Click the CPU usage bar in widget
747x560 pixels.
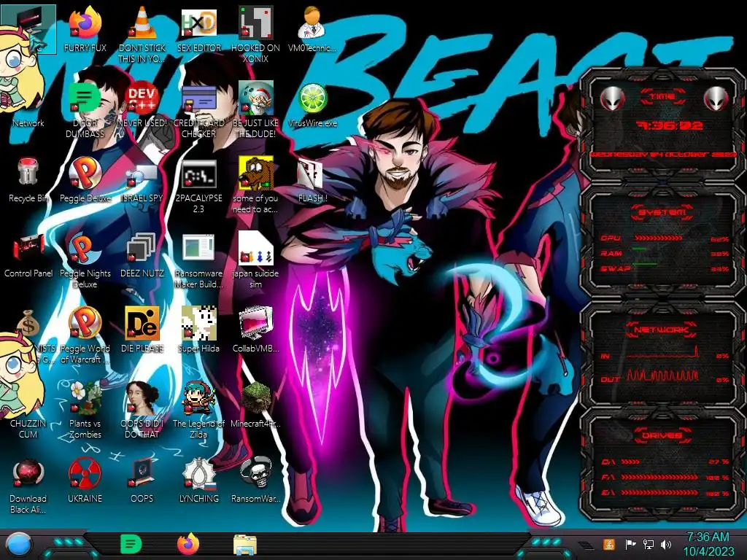pos(659,238)
